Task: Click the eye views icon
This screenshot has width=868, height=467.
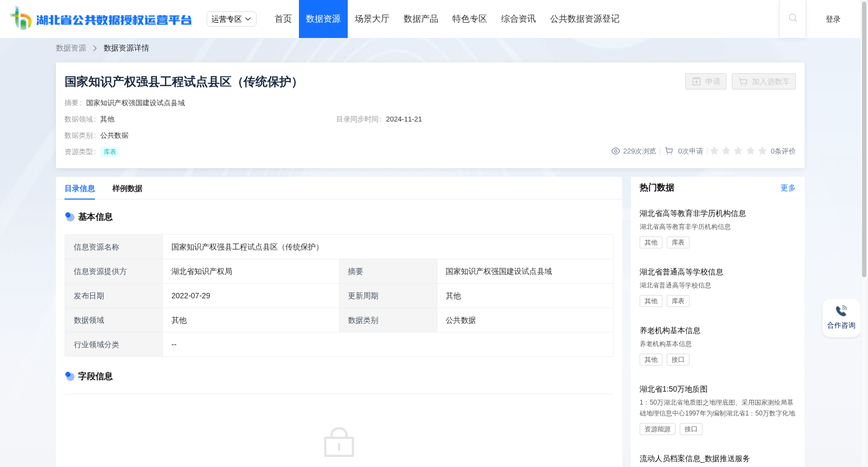Action: (616, 151)
